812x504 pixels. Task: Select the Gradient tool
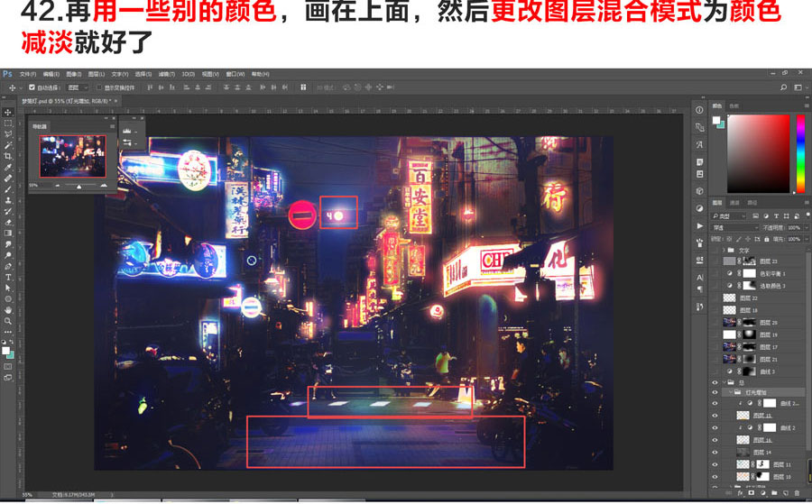click(8, 233)
